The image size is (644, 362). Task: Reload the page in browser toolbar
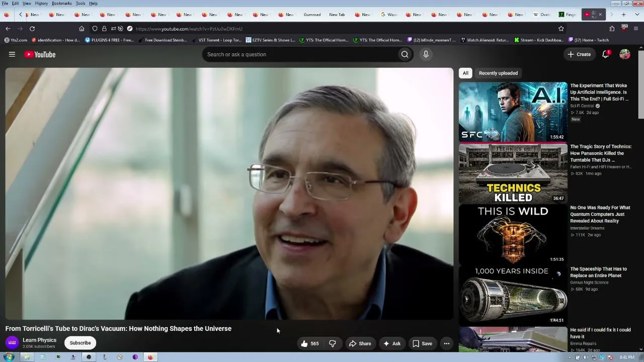click(32, 29)
